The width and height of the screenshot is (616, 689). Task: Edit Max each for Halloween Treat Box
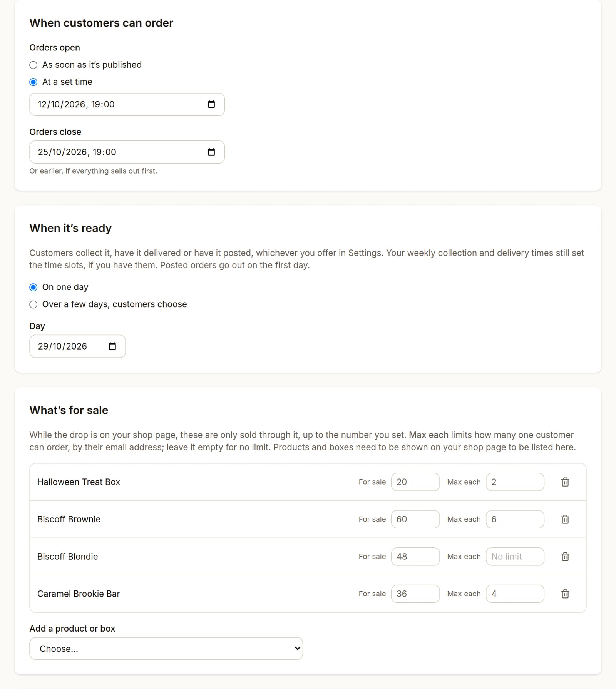[x=515, y=482]
